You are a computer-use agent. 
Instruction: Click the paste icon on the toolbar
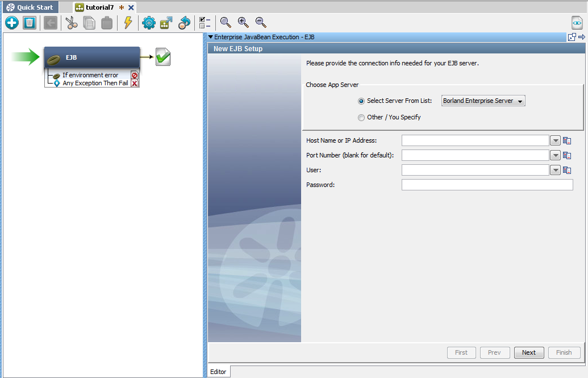pos(106,23)
